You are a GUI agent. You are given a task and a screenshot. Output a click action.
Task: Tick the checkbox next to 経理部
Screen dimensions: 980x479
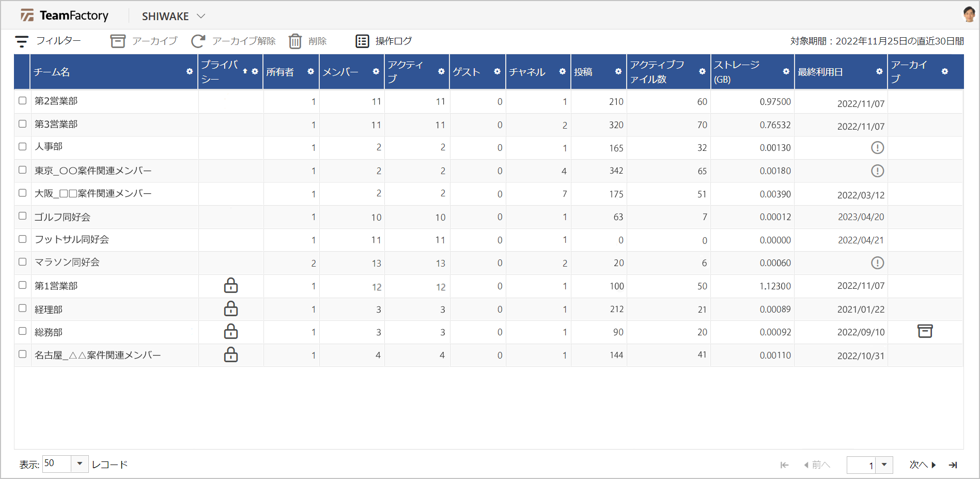(x=23, y=308)
